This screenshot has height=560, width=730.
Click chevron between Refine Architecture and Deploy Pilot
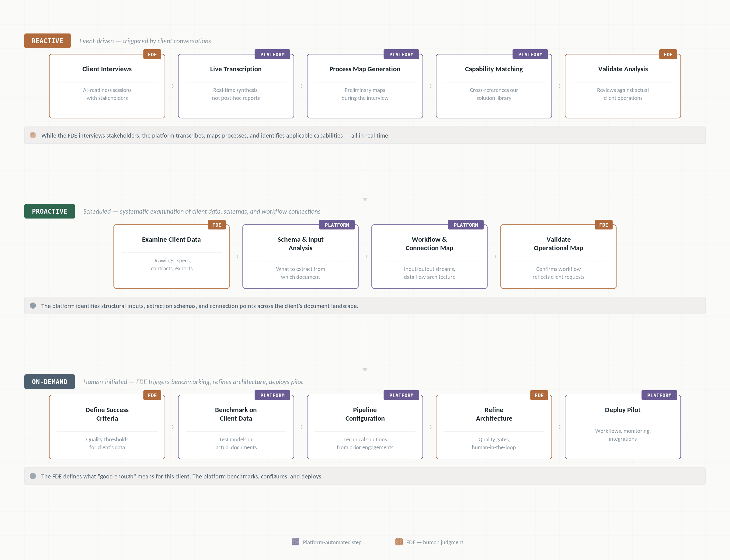click(559, 427)
